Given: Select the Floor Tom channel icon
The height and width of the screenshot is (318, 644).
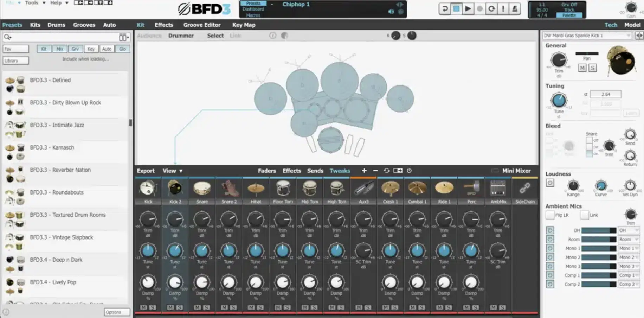Looking at the screenshot, I should tap(283, 188).
